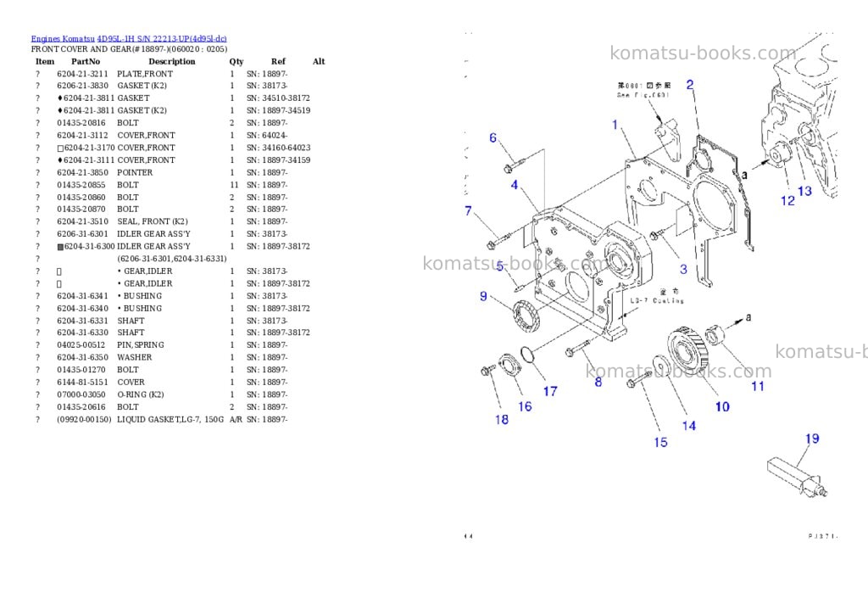Click the "SEAL, FRONT (K2)" description
868x615 pixels.
pyautogui.click(x=153, y=221)
